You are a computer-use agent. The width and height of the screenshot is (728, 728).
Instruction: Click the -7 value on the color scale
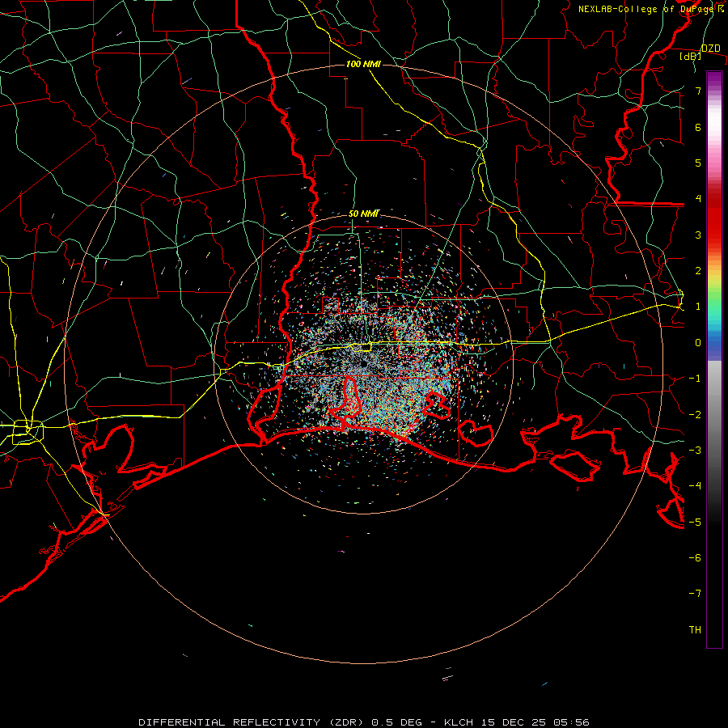695,594
